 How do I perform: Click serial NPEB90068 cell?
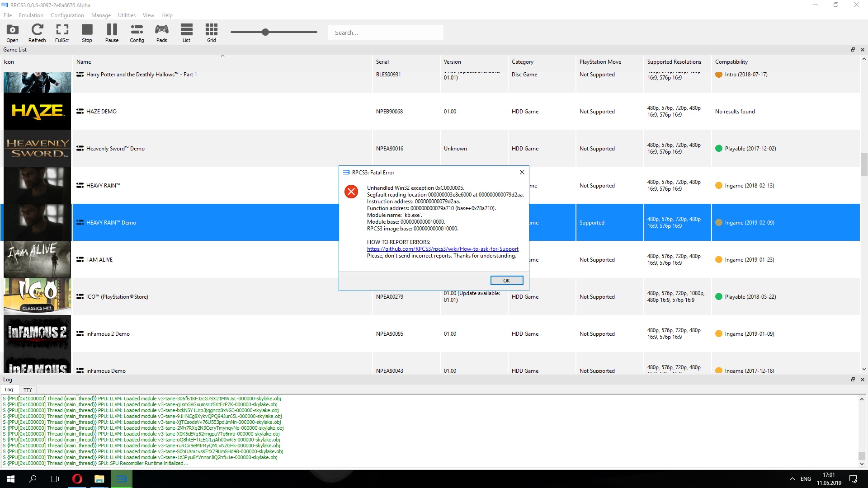(x=389, y=112)
